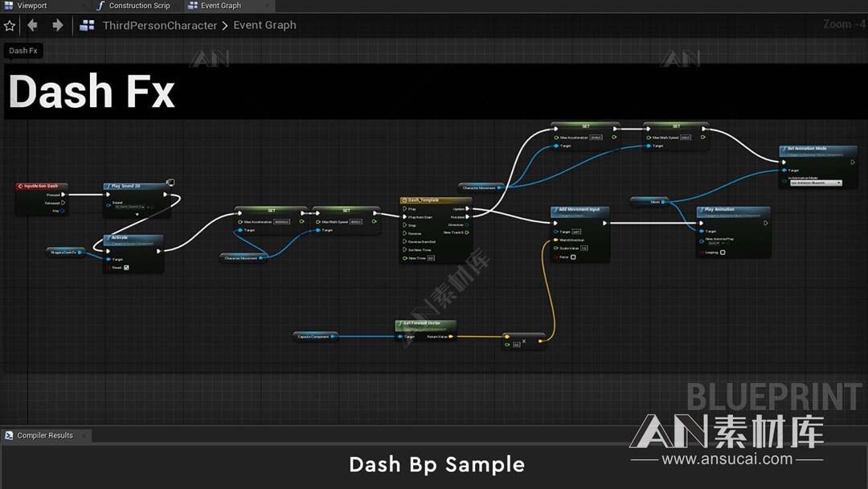Screen dimensions: 868x489
Task: Click the ThirdPersonCharacter breadcrumb link
Action: coord(159,26)
